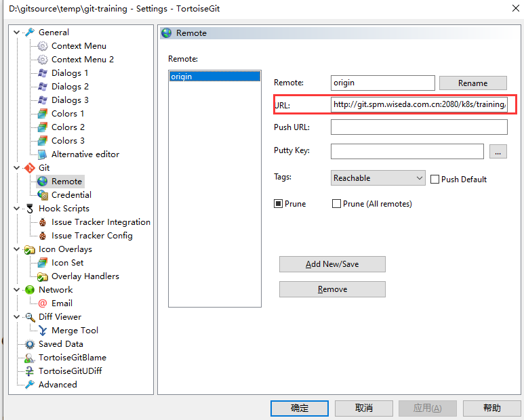Click the Push URL input field
Viewport: 524px width, 420px height.
(419, 127)
